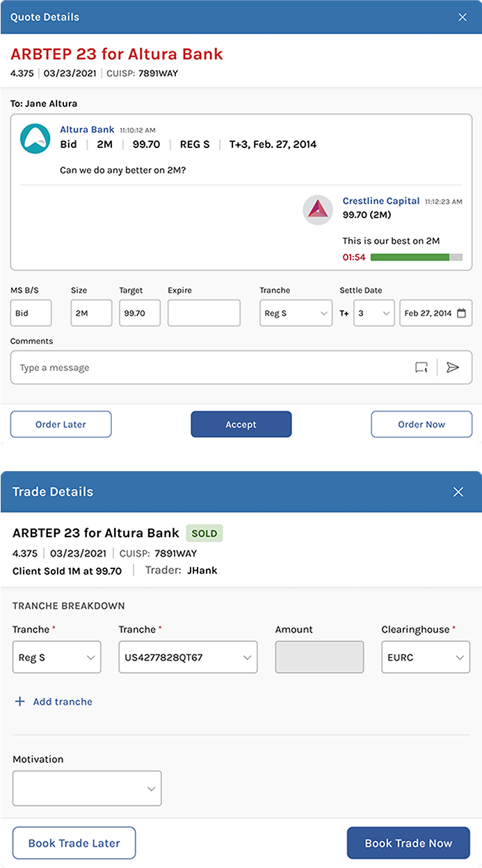Close the Quote Details dialog
This screenshot has width=482, height=868.
pyautogui.click(x=463, y=17)
